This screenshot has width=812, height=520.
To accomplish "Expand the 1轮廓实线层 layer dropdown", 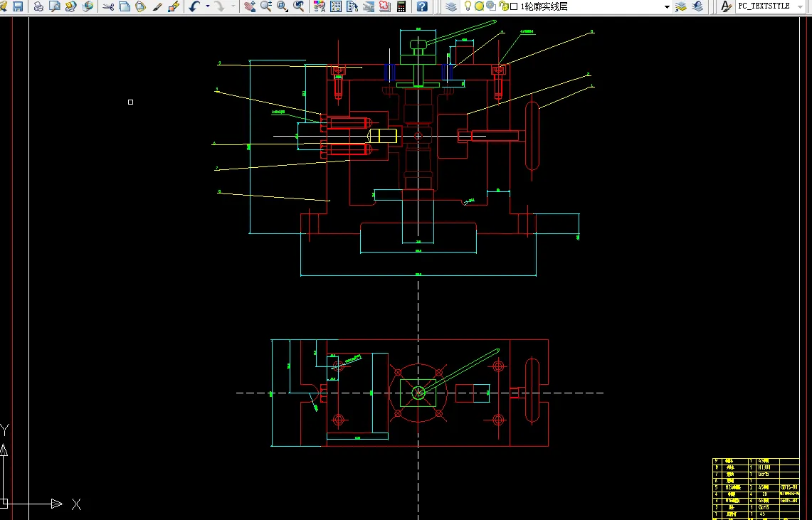I will [x=667, y=6].
